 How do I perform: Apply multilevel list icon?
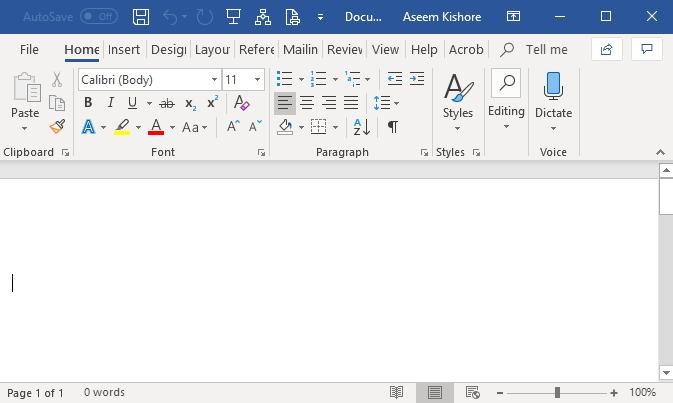[x=352, y=79]
